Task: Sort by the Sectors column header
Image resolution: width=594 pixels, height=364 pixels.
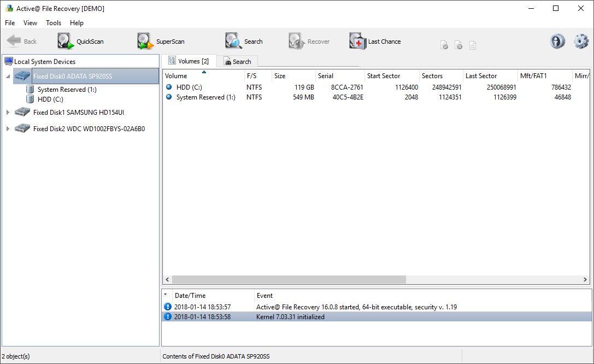Action: (441, 76)
